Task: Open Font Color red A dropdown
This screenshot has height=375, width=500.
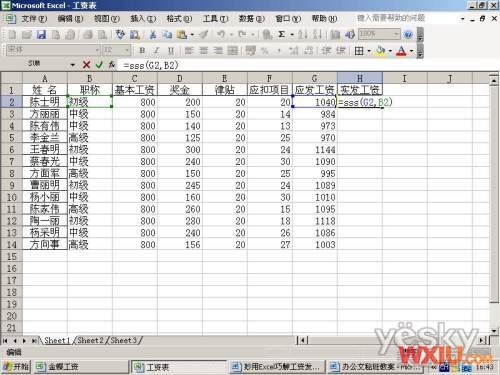Action: pyautogui.click(x=412, y=51)
